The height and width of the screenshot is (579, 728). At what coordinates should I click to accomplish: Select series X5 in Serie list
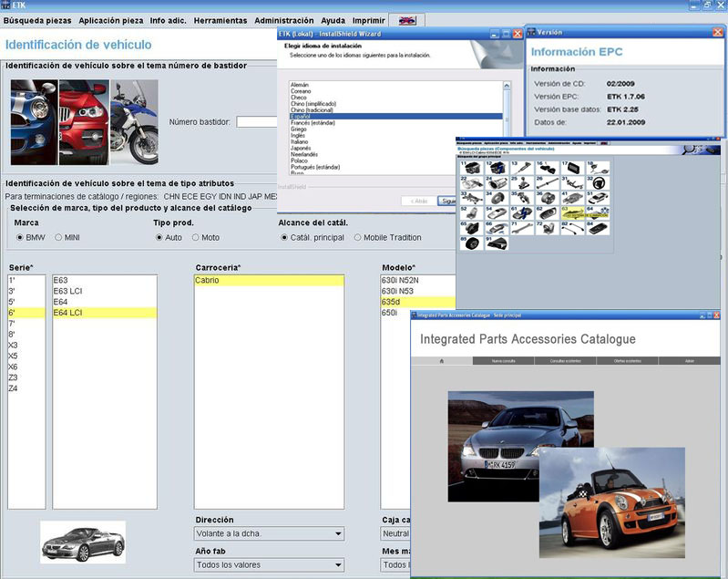pos(26,356)
